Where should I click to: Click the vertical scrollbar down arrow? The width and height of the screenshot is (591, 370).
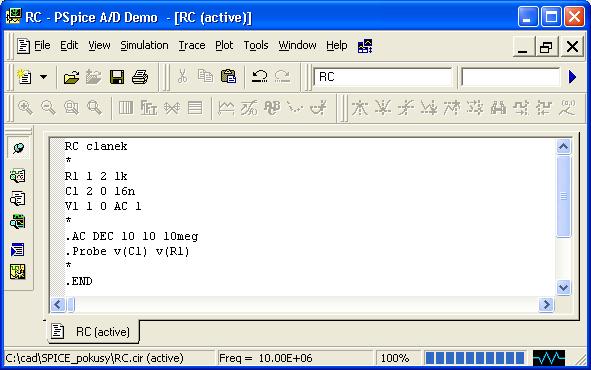[x=563, y=288]
